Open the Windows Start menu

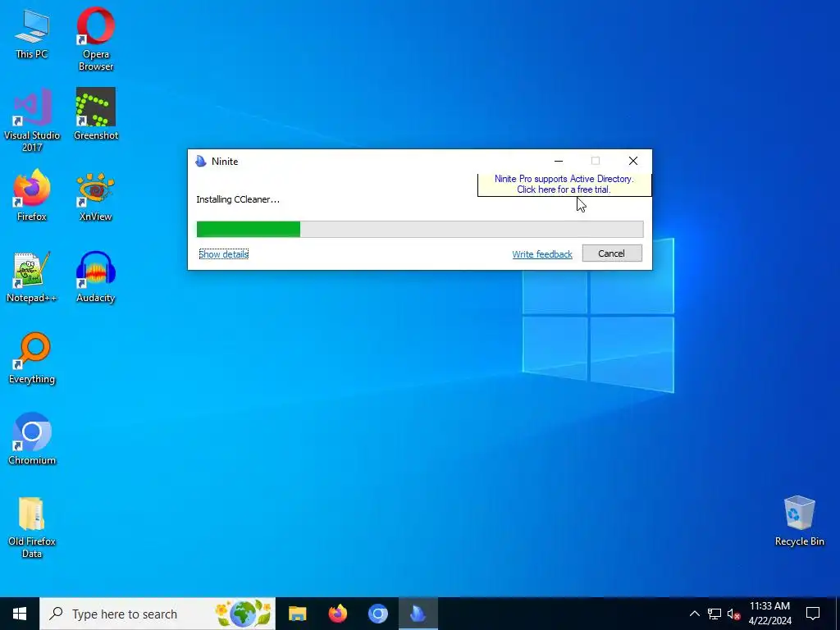20,614
